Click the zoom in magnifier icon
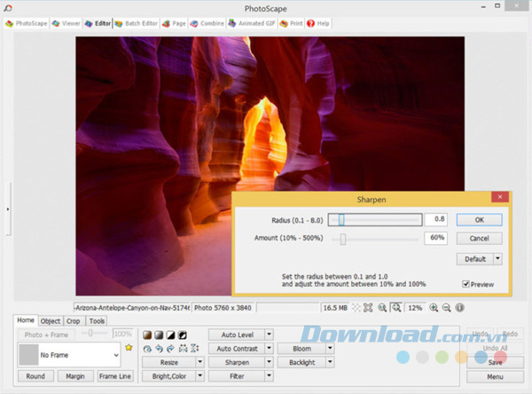This screenshot has width=532, height=394. tap(434, 307)
